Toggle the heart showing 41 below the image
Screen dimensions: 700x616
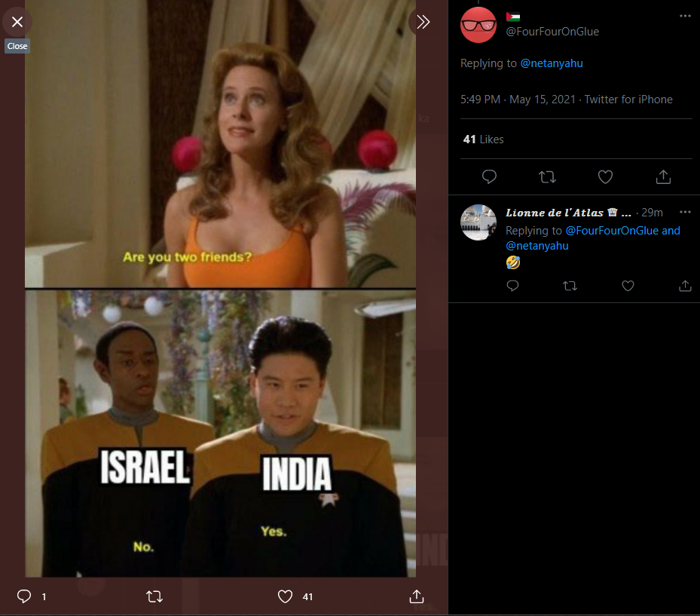pyautogui.click(x=286, y=596)
